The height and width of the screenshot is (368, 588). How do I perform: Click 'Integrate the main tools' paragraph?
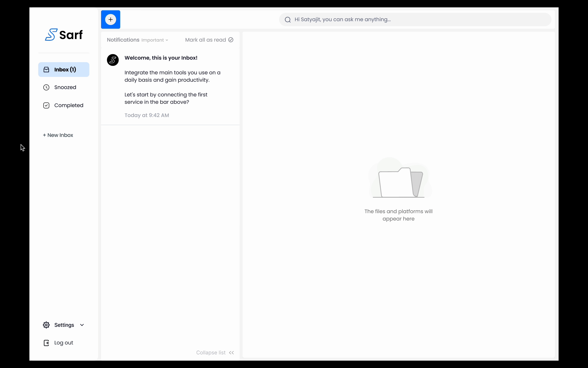click(x=173, y=76)
